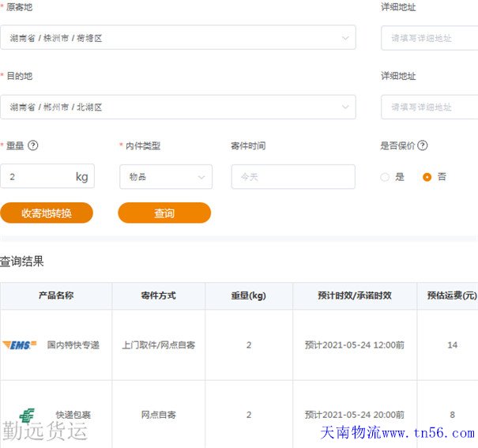
Task: Expand the 内件类型 物品 dropdown
Action: [165, 177]
